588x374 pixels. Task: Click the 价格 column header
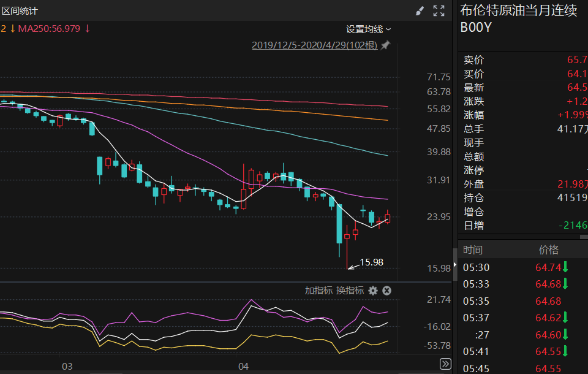click(549, 250)
